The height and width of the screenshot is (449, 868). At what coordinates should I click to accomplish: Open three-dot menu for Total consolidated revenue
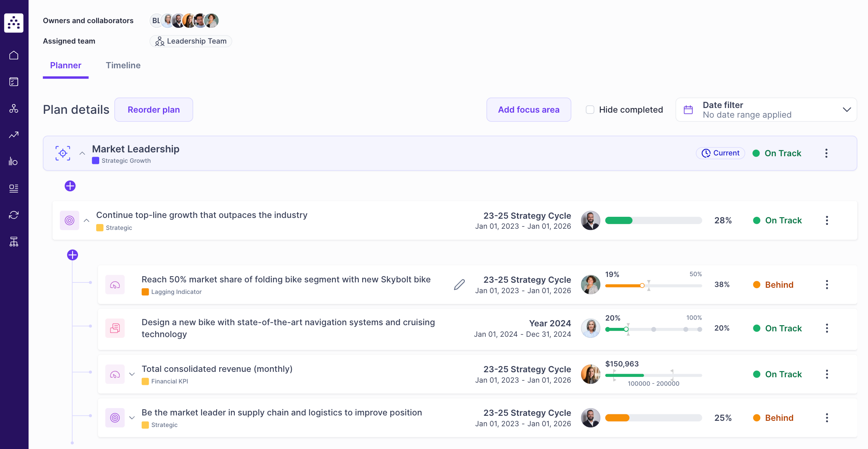pos(827,374)
